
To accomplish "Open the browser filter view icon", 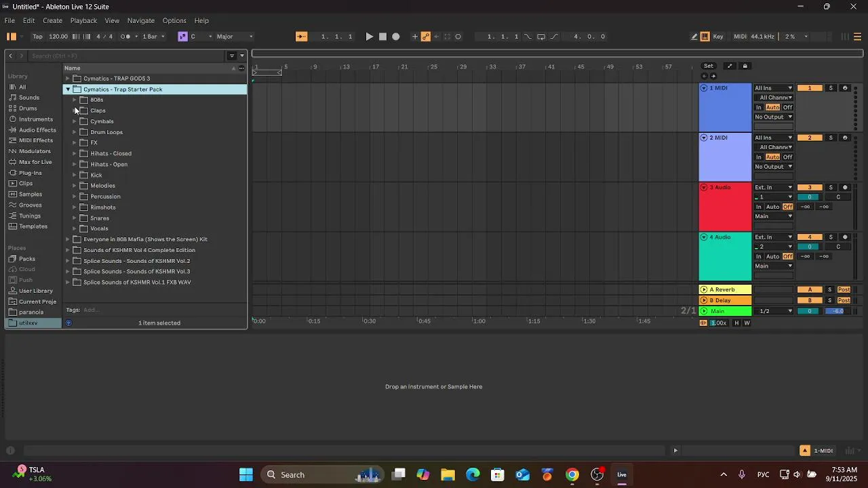I will point(232,56).
